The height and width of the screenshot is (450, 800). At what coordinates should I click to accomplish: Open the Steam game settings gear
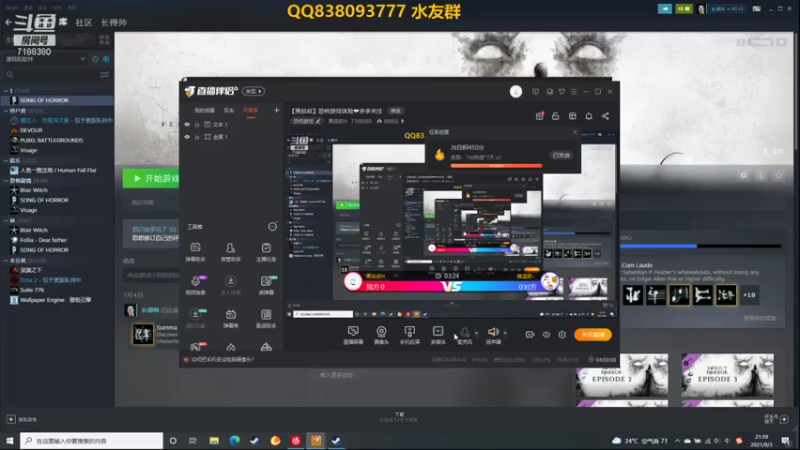click(x=743, y=176)
